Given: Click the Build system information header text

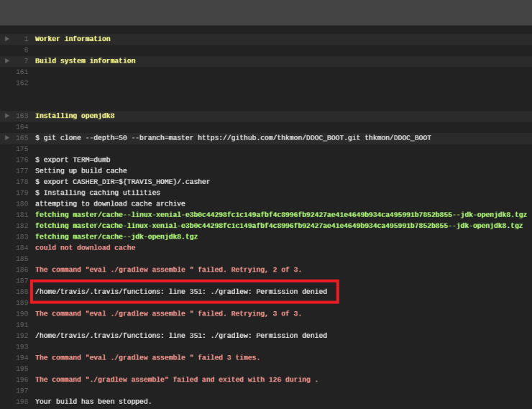Looking at the screenshot, I should point(85,61).
